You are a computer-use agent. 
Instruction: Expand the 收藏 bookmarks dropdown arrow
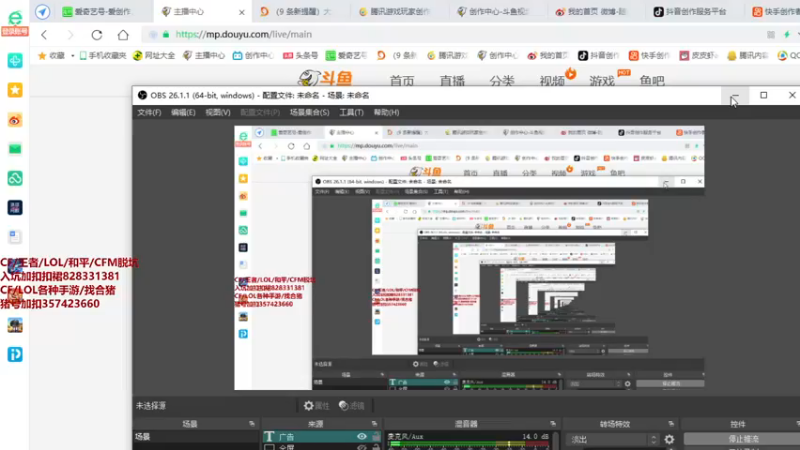click(72, 56)
